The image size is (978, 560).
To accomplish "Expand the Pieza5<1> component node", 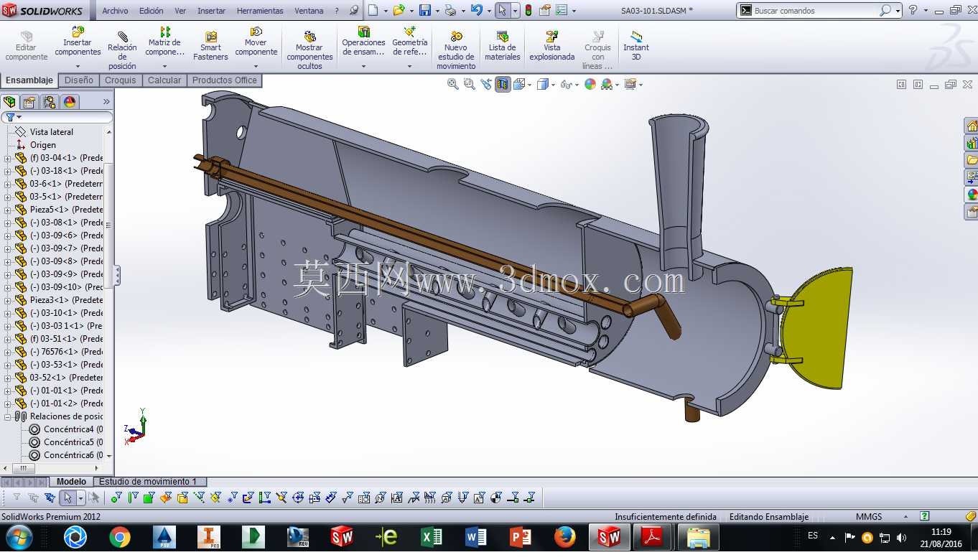I will point(8,210).
